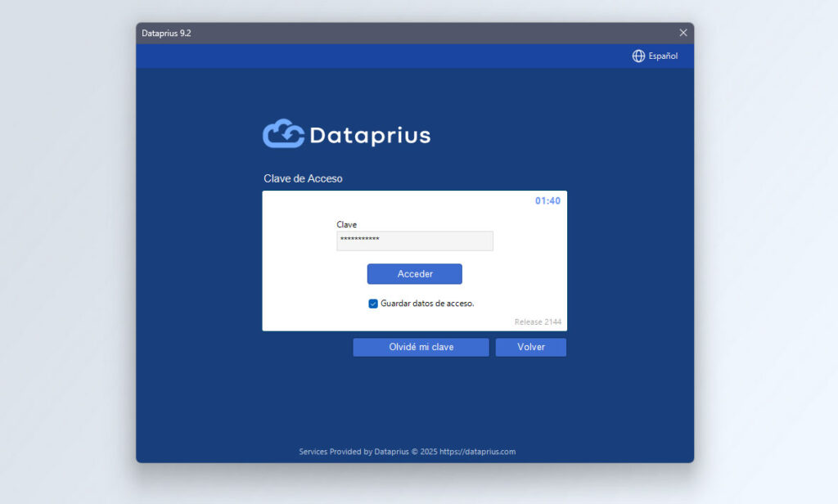The height and width of the screenshot is (504, 838).
Task: Open the Español language selector
Action: point(663,56)
